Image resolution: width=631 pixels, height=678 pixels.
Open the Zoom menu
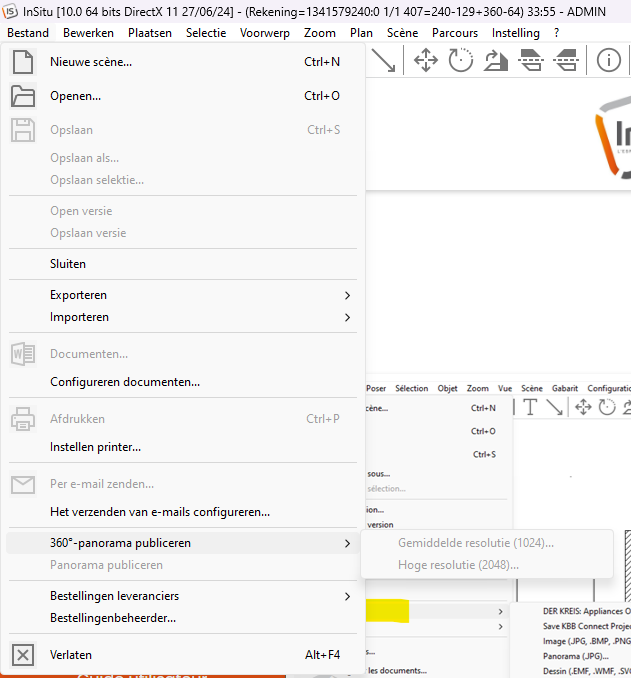click(320, 33)
